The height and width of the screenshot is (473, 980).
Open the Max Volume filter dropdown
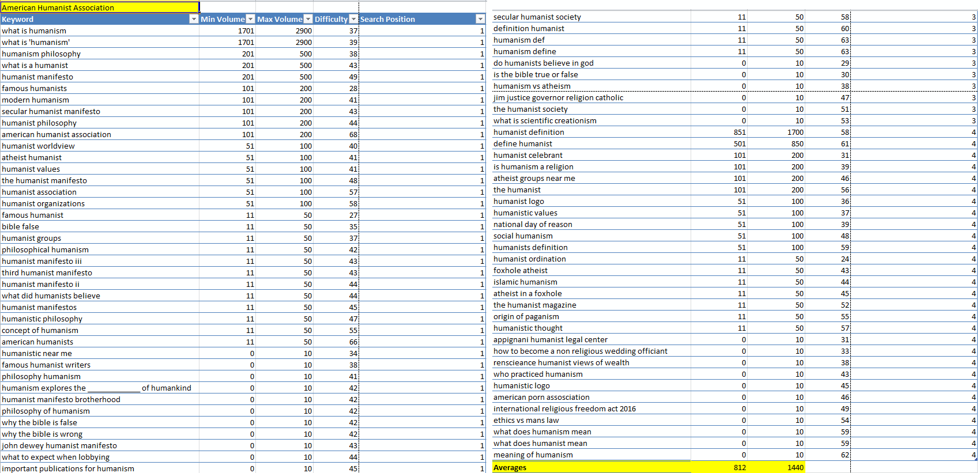(308, 19)
